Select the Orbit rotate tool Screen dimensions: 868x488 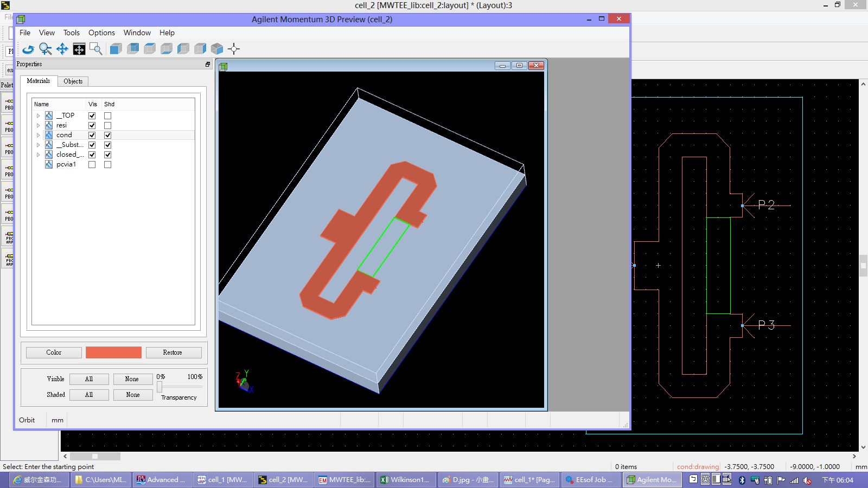pos(28,49)
